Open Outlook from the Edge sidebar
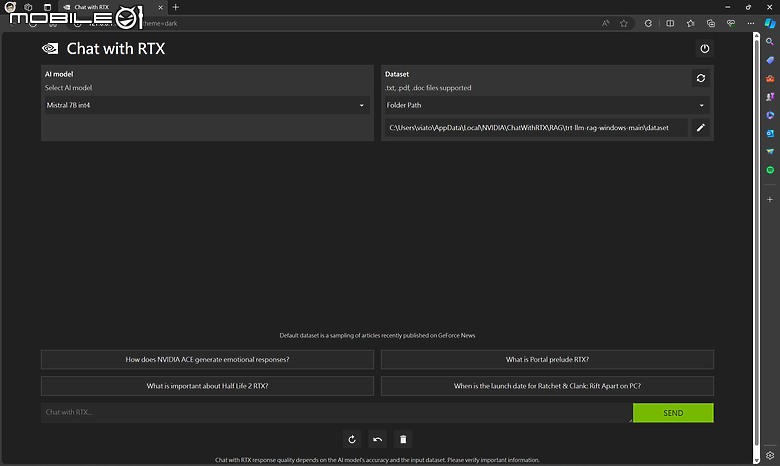Viewport: 780px width, 466px height. click(770, 133)
